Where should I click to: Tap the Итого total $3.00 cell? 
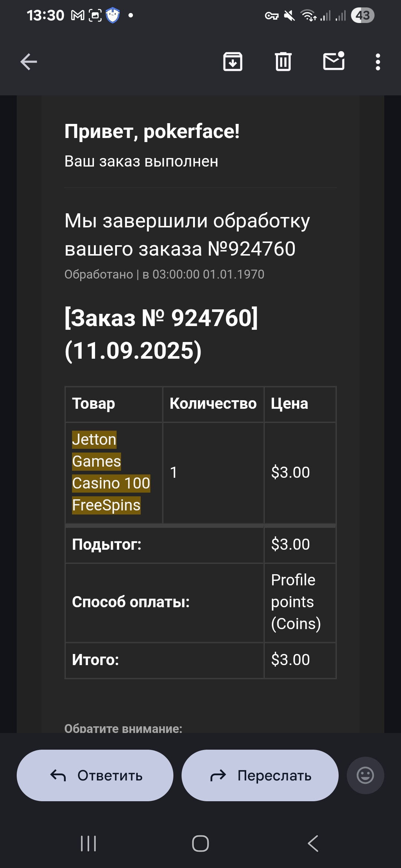click(x=300, y=660)
